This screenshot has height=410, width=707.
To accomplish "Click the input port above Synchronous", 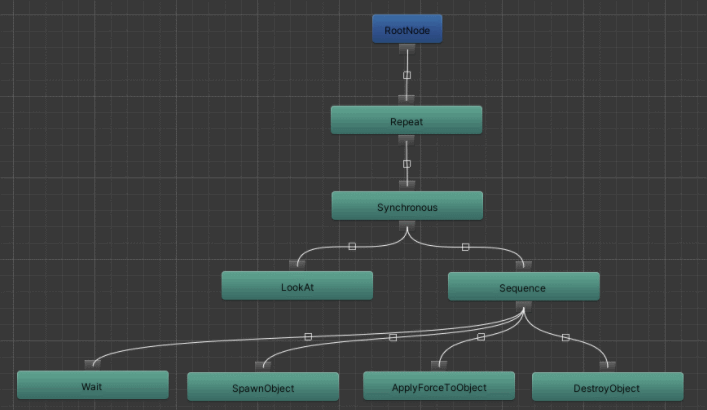I will pyautogui.click(x=407, y=186).
